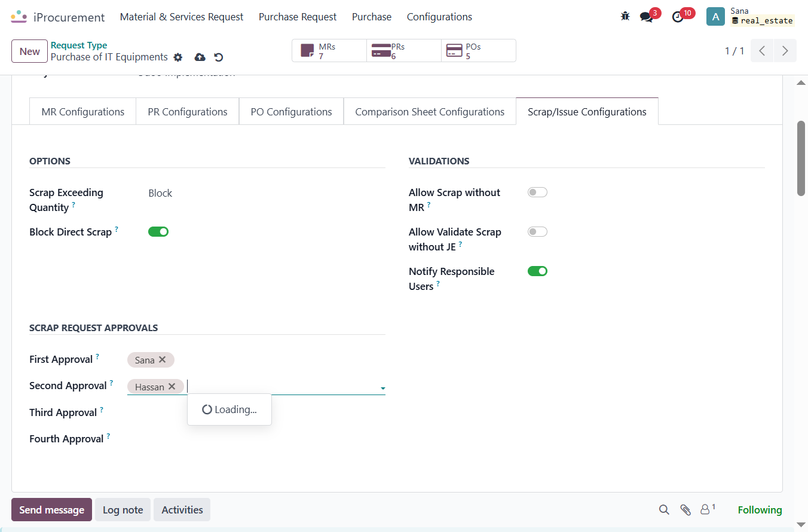Open the Scrap Exceeding Quantity Block selection
This screenshot has width=808, height=532.
[x=160, y=193]
